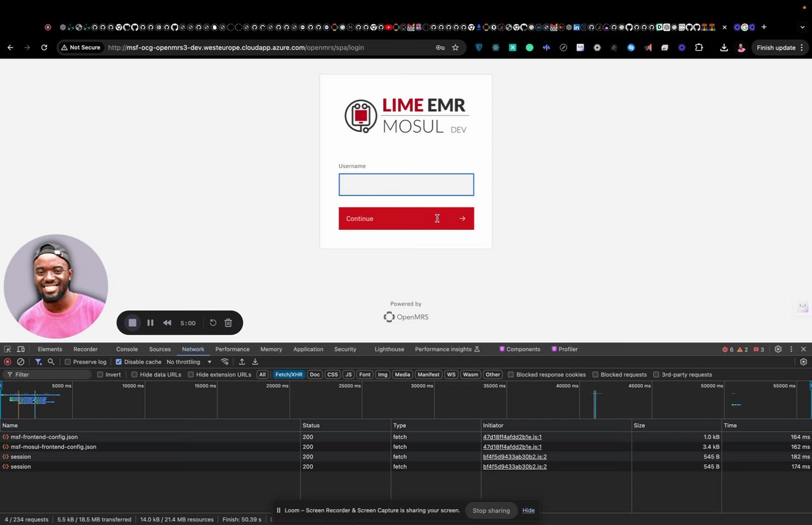Toggle the device toolbar icon in DevTools

21,349
